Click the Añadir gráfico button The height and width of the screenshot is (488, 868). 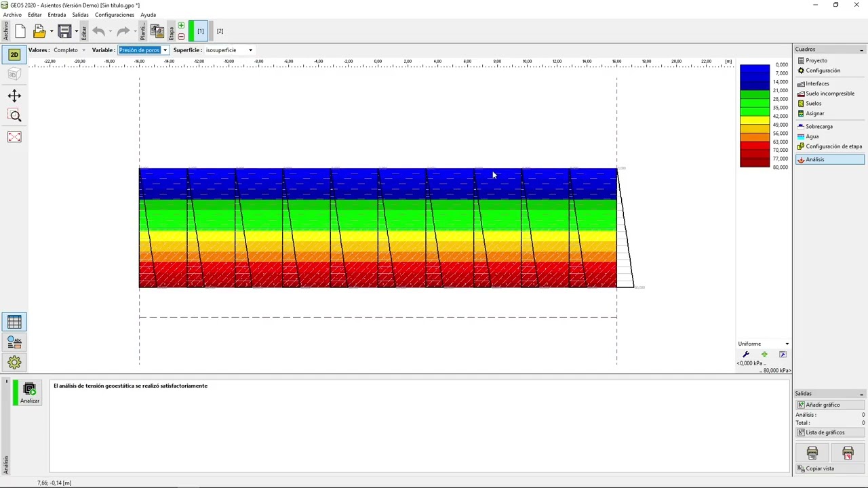[x=829, y=405]
